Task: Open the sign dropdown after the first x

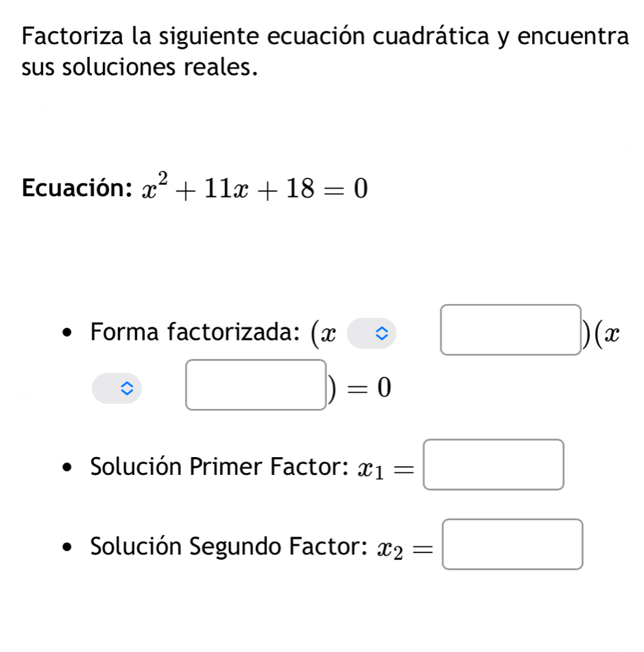Action: point(371,334)
